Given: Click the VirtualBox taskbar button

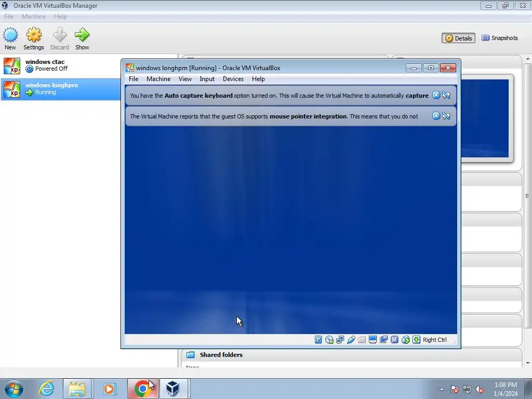Looking at the screenshot, I should coord(174,389).
